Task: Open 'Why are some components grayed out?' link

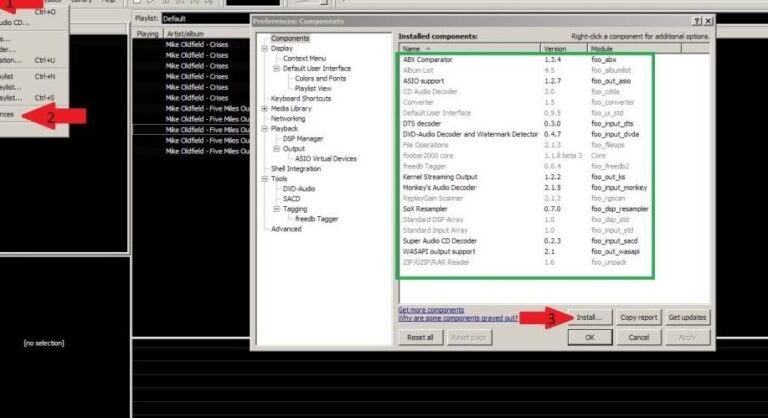Action: (x=457, y=319)
